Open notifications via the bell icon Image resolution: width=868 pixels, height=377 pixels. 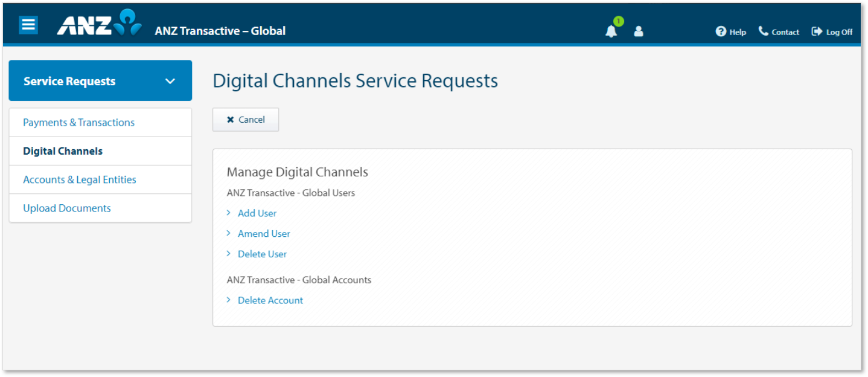click(611, 31)
